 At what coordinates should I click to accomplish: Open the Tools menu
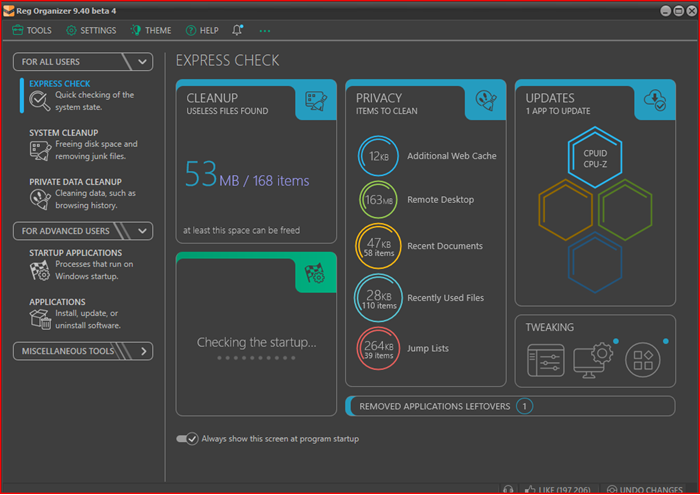click(x=32, y=30)
